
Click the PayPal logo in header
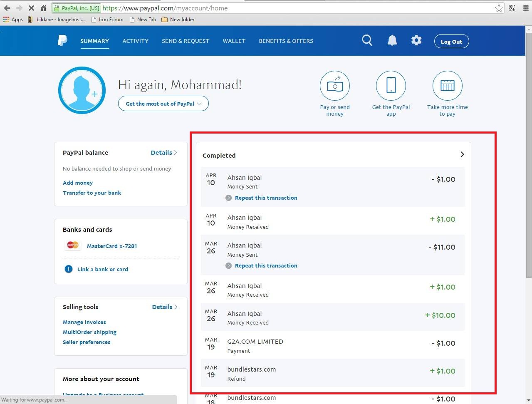click(x=62, y=40)
